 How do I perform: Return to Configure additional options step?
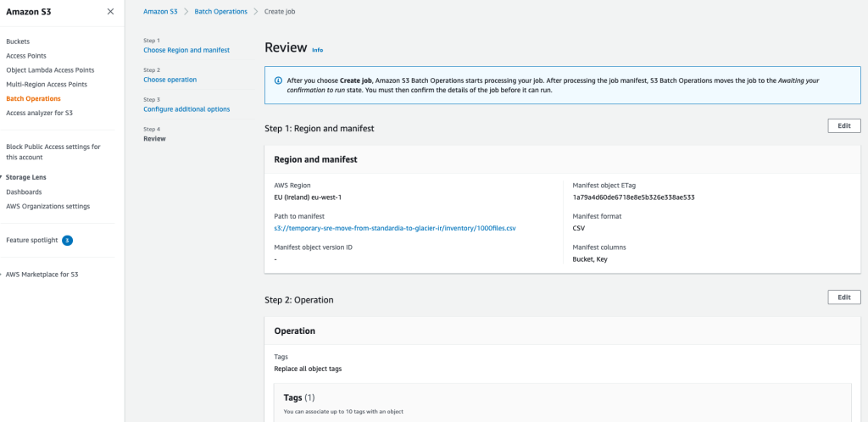186,109
